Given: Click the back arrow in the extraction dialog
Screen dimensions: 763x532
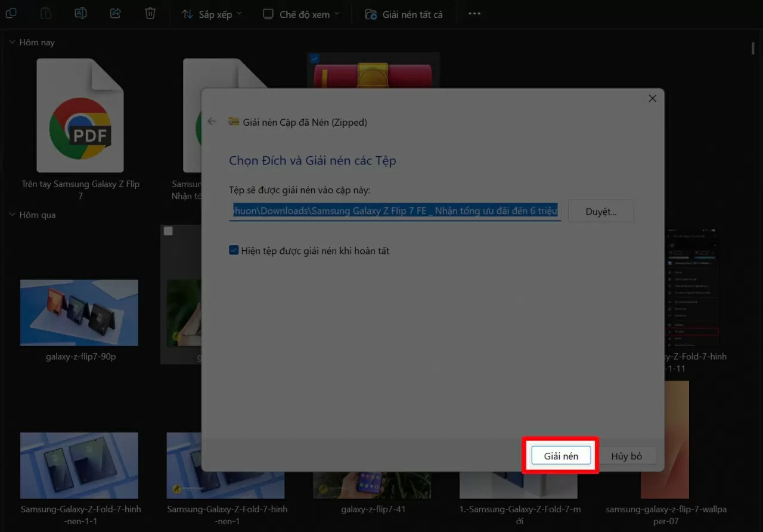Looking at the screenshot, I should click(x=212, y=121).
